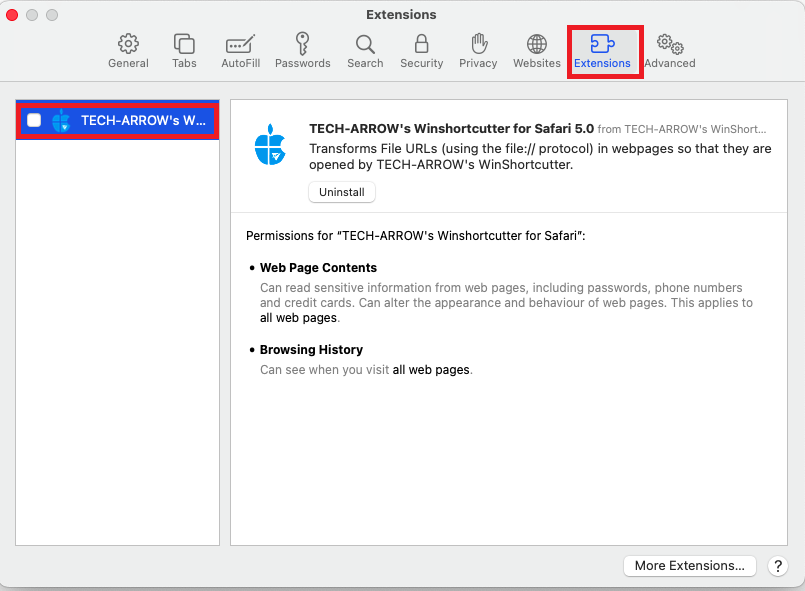Select the Security preferences pane
The width and height of the screenshot is (805, 591).
[x=421, y=51]
